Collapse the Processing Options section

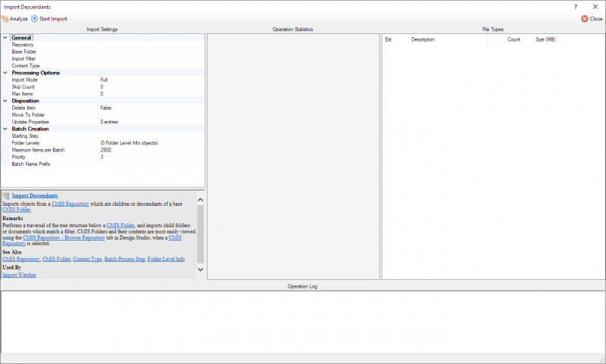(5, 73)
